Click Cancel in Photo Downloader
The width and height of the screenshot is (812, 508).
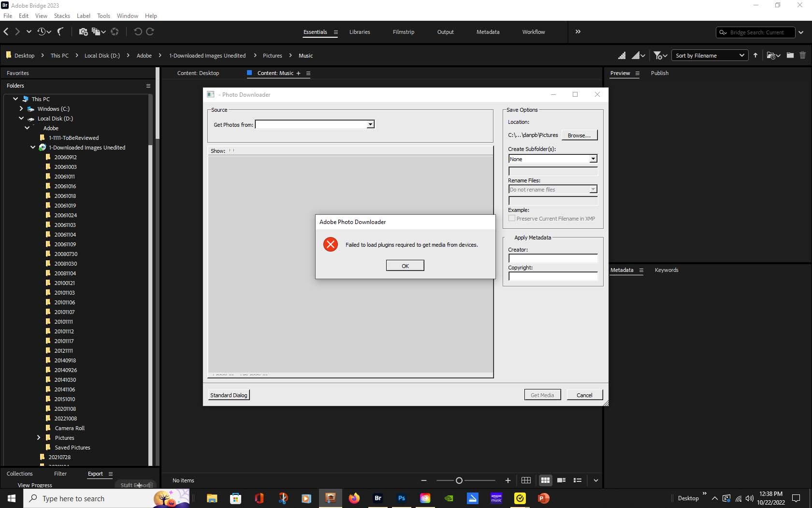coord(584,395)
